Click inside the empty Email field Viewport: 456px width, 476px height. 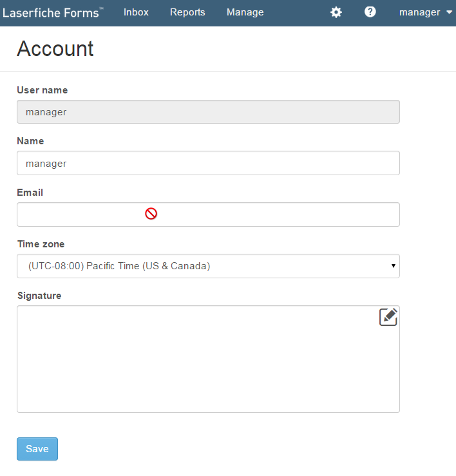coord(208,214)
